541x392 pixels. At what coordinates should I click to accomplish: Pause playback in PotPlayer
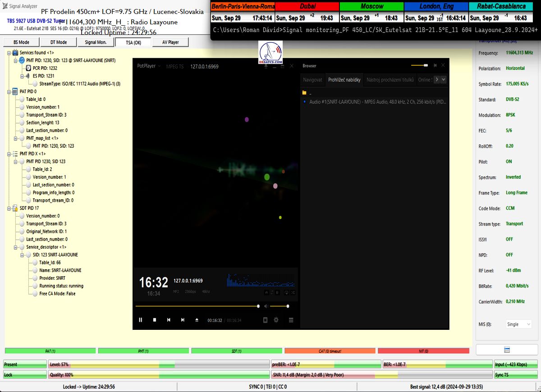141,320
